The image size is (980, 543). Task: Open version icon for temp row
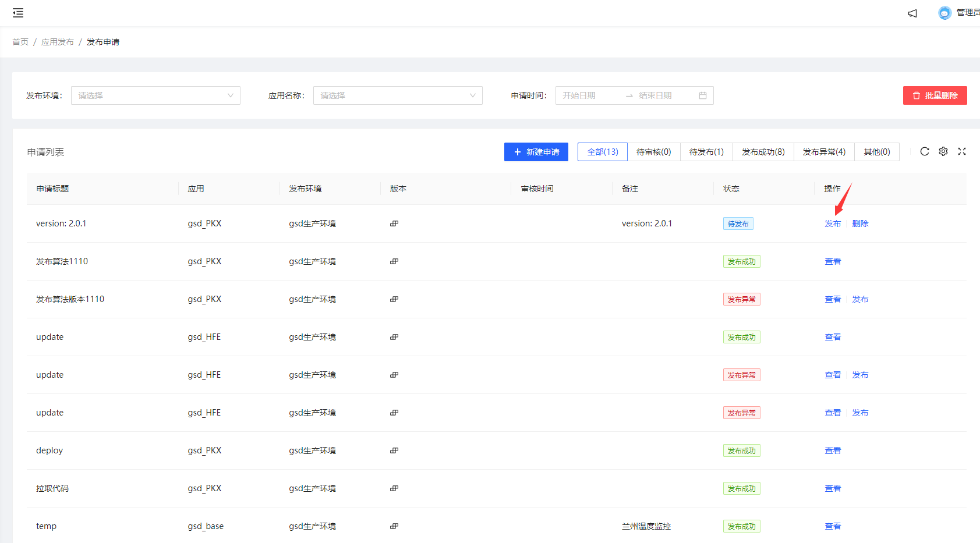pyautogui.click(x=394, y=526)
